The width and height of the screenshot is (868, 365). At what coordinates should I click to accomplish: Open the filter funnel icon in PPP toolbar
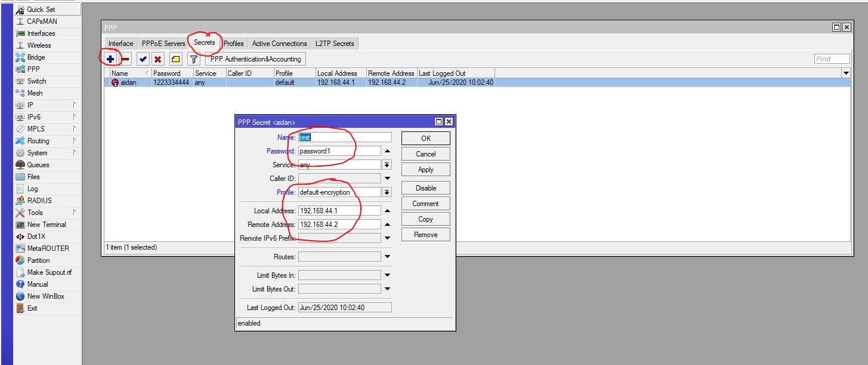click(193, 59)
